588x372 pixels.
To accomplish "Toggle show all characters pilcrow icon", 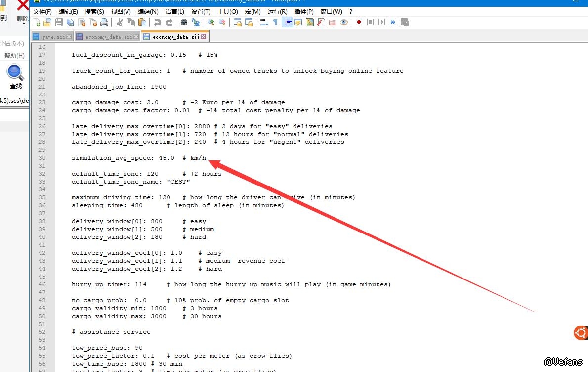I will [275, 23].
